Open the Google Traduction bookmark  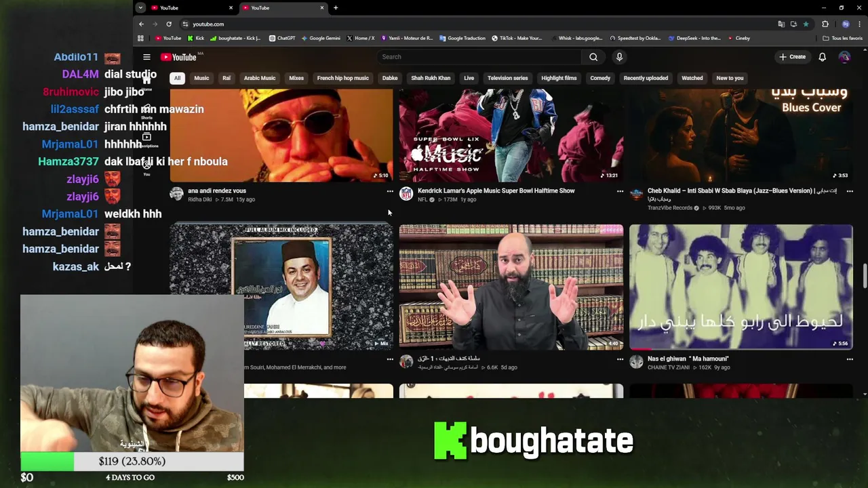pyautogui.click(x=462, y=38)
